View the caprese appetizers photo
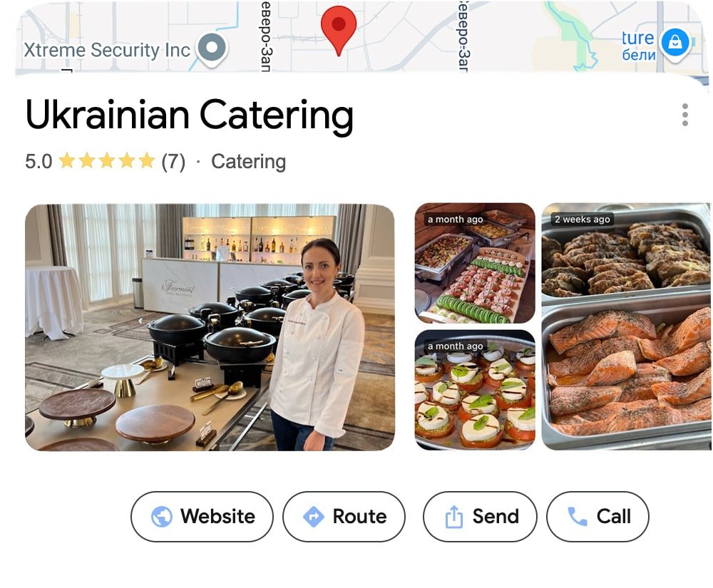 pyautogui.click(x=475, y=390)
